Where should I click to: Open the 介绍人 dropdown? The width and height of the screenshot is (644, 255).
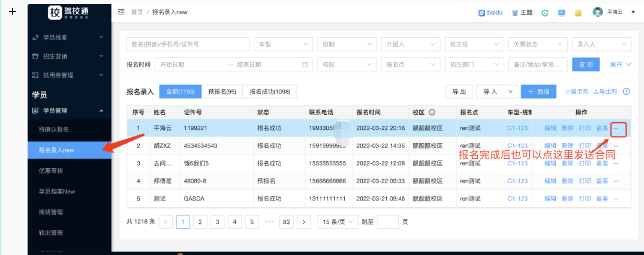click(x=411, y=44)
